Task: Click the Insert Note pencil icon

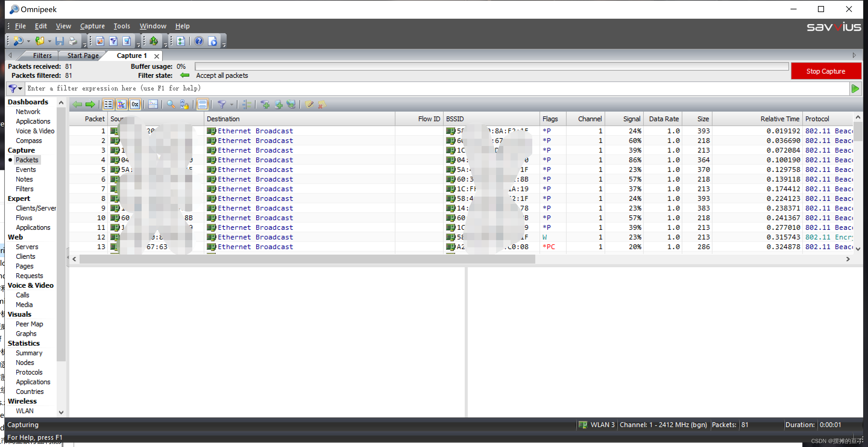Action: (309, 104)
